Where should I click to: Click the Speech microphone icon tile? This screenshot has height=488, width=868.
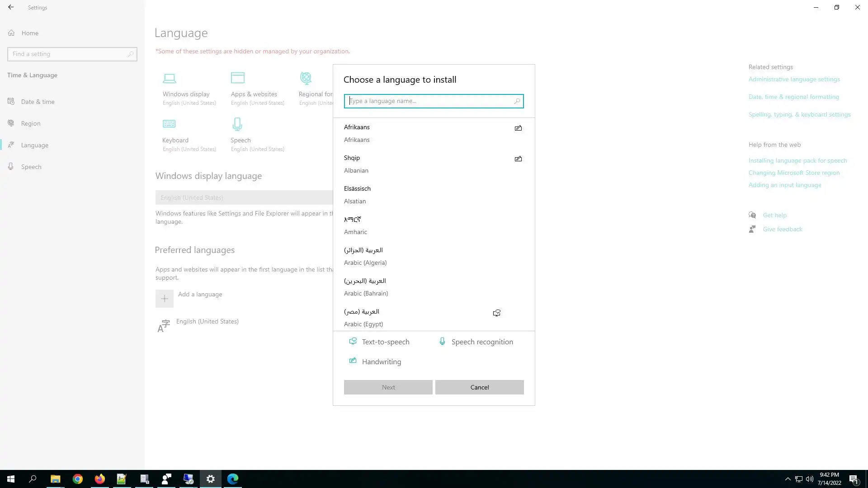237,124
